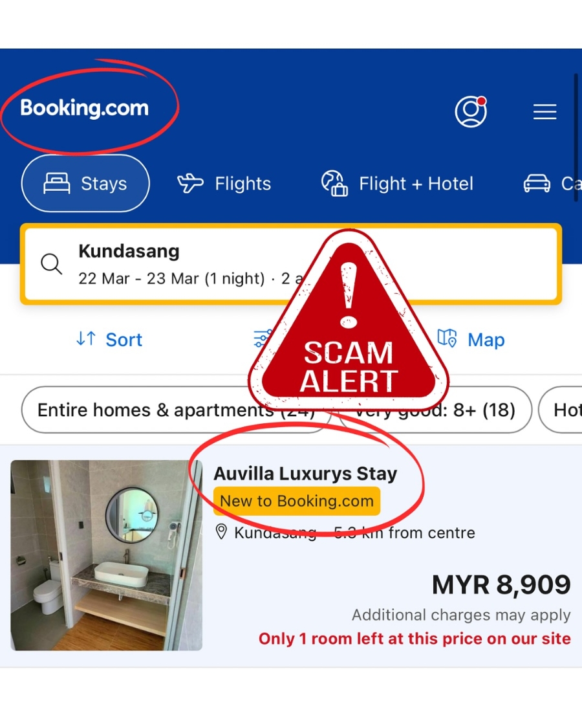Open the hamburger menu

(x=544, y=112)
